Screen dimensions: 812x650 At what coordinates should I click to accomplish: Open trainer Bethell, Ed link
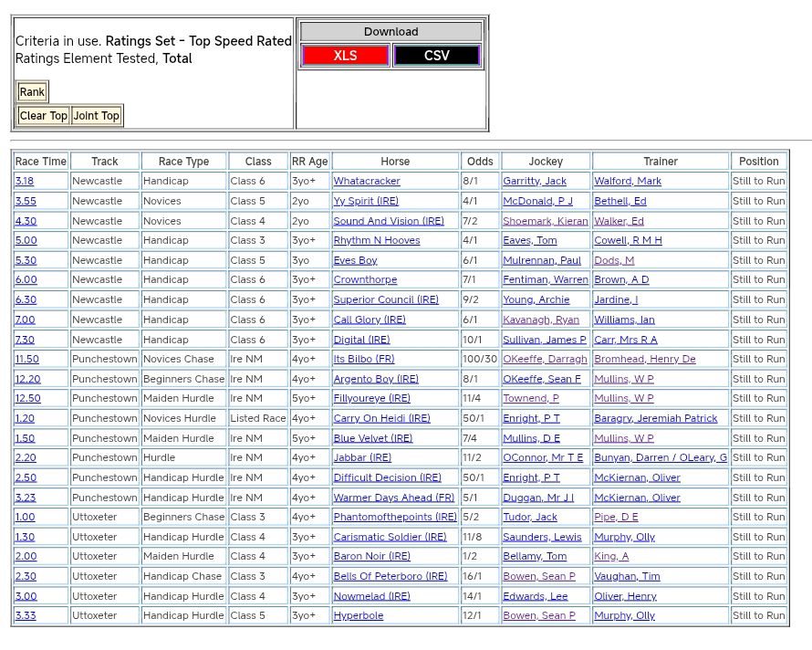point(619,201)
